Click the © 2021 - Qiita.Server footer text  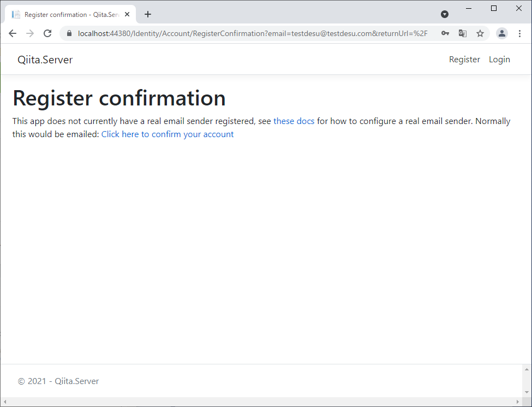(x=58, y=381)
